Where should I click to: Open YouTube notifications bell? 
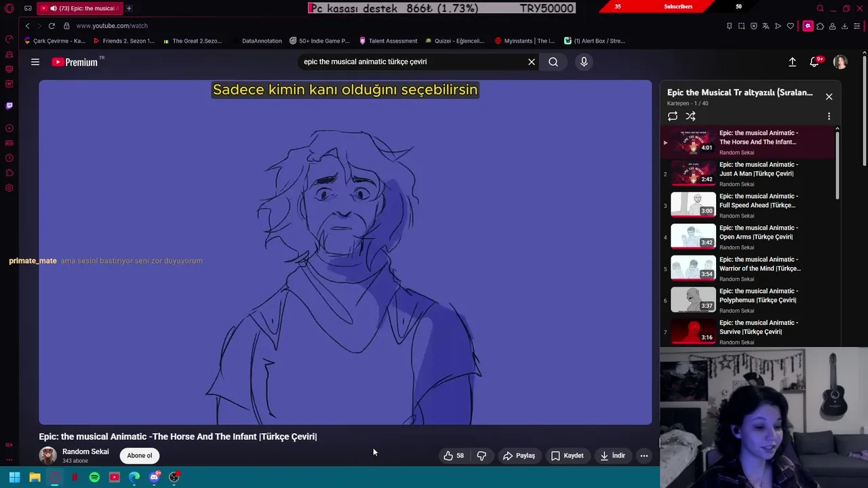816,62
